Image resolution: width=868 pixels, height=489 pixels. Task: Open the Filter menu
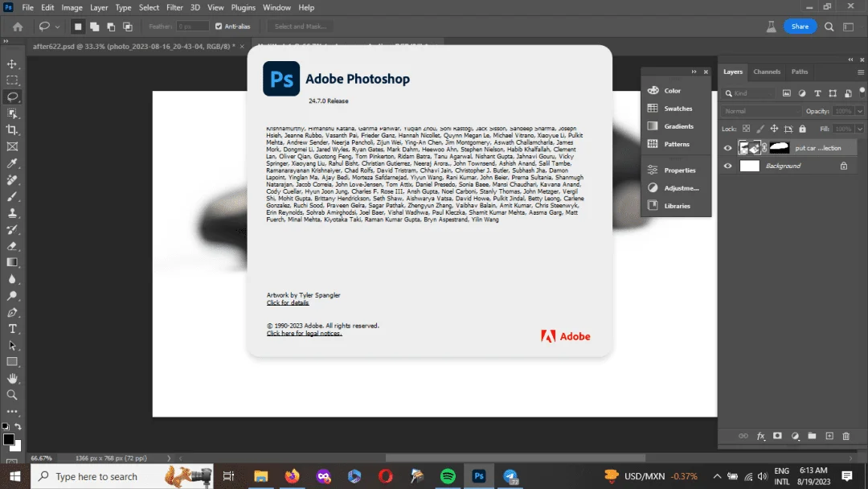(x=174, y=8)
